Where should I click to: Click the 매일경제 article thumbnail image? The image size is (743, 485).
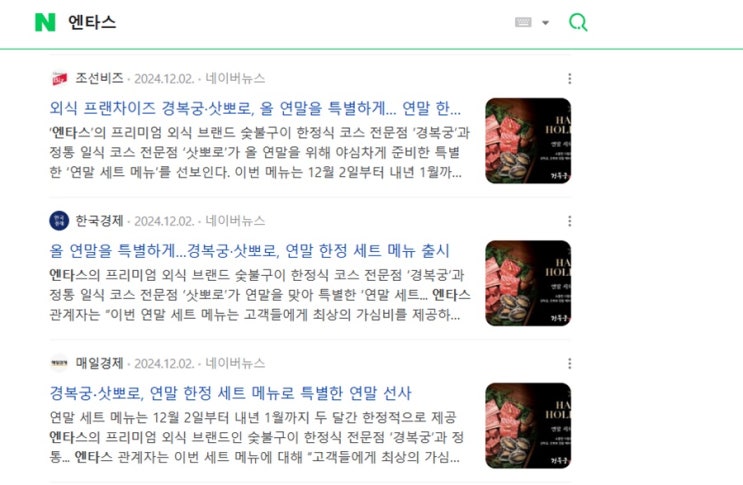528,426
